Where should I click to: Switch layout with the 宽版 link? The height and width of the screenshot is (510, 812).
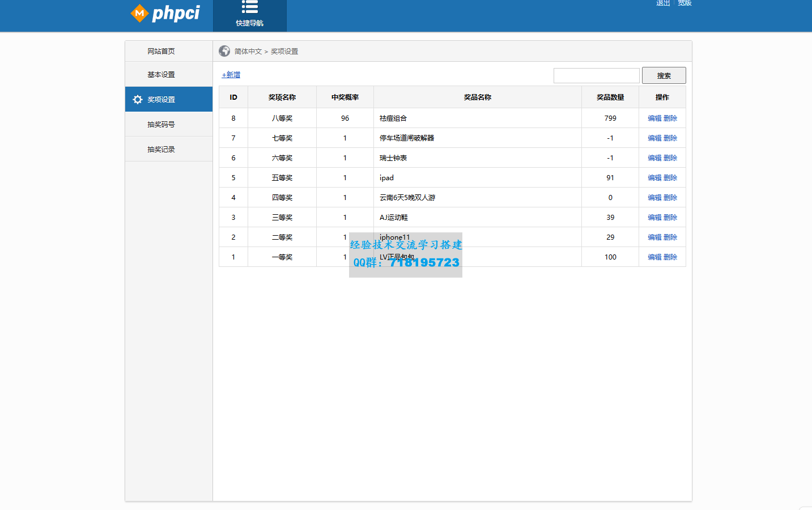coord(685,3)
